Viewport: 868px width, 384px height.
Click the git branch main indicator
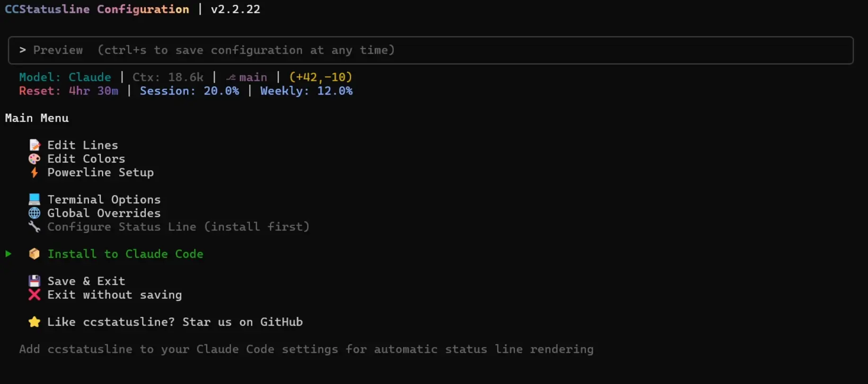point(247,77)
